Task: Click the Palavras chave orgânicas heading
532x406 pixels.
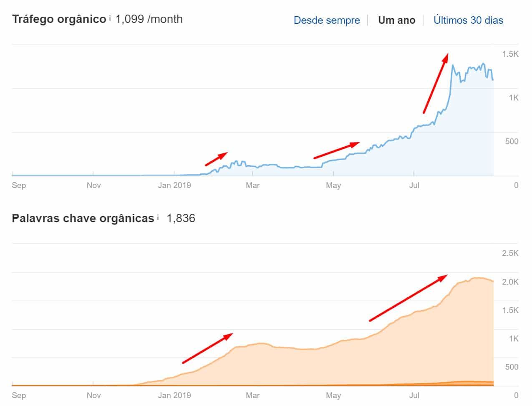Action: tap(83, 218)
